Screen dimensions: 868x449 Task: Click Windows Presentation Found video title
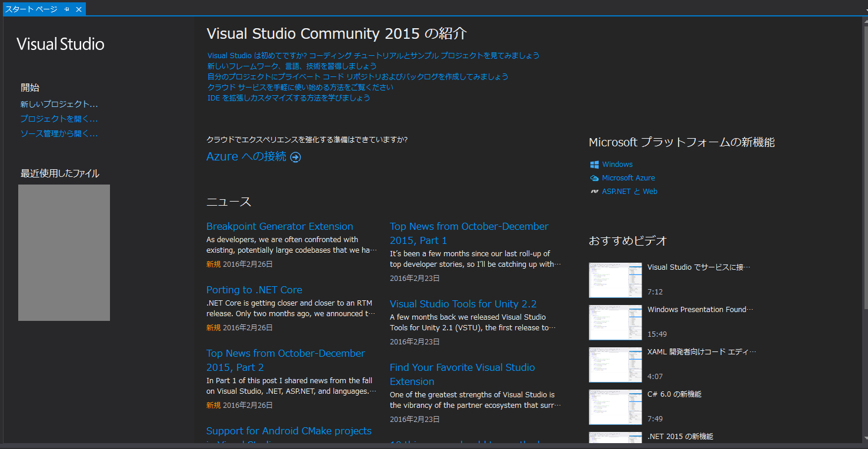700,310
